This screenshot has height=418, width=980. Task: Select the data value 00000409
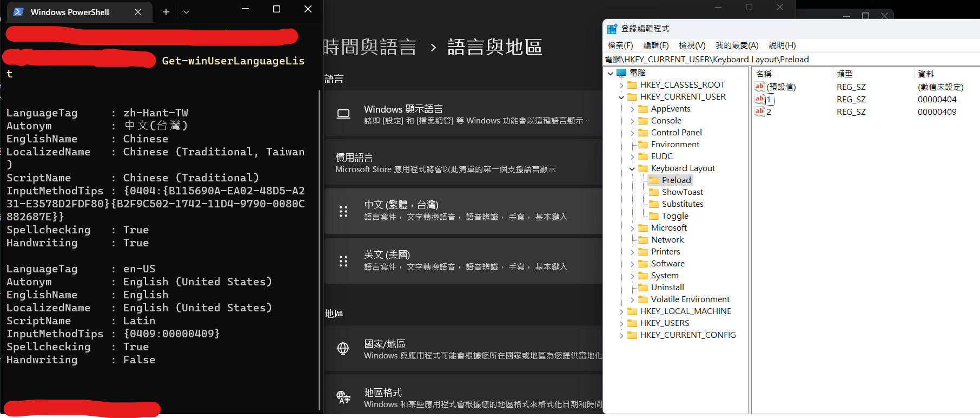pyautogui.click(x=937, y=112)
